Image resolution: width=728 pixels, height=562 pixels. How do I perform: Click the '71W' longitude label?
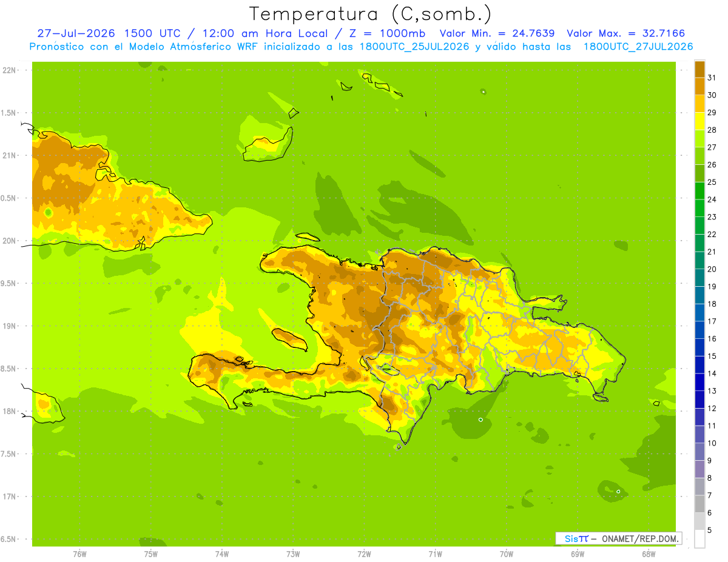[x=435, y=554]
